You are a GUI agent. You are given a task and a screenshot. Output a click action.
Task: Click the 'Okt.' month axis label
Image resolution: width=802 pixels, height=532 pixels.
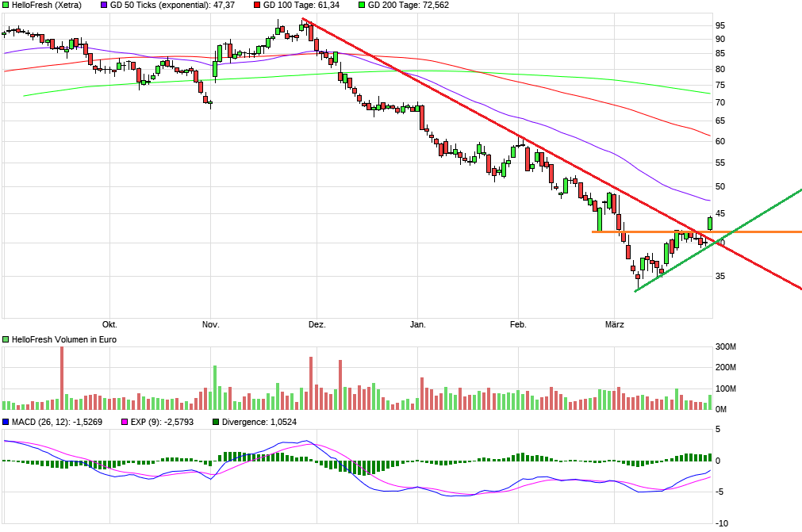point(109,324)
